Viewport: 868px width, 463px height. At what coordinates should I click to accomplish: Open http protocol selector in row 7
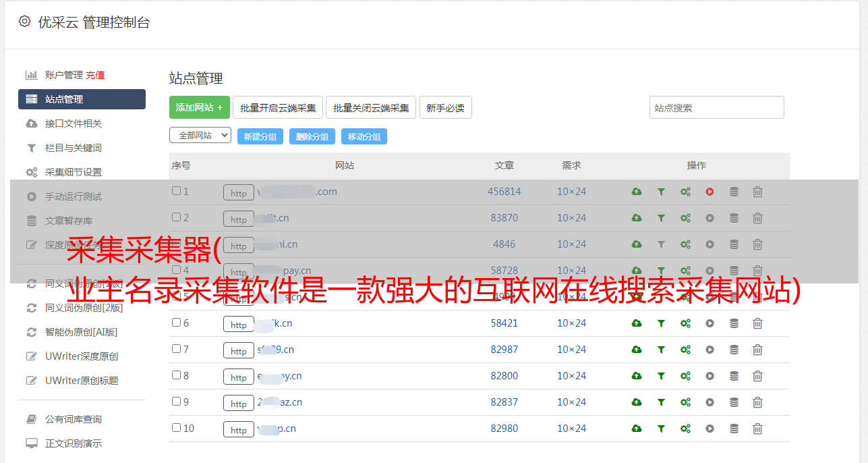click(x=239, y=350)
